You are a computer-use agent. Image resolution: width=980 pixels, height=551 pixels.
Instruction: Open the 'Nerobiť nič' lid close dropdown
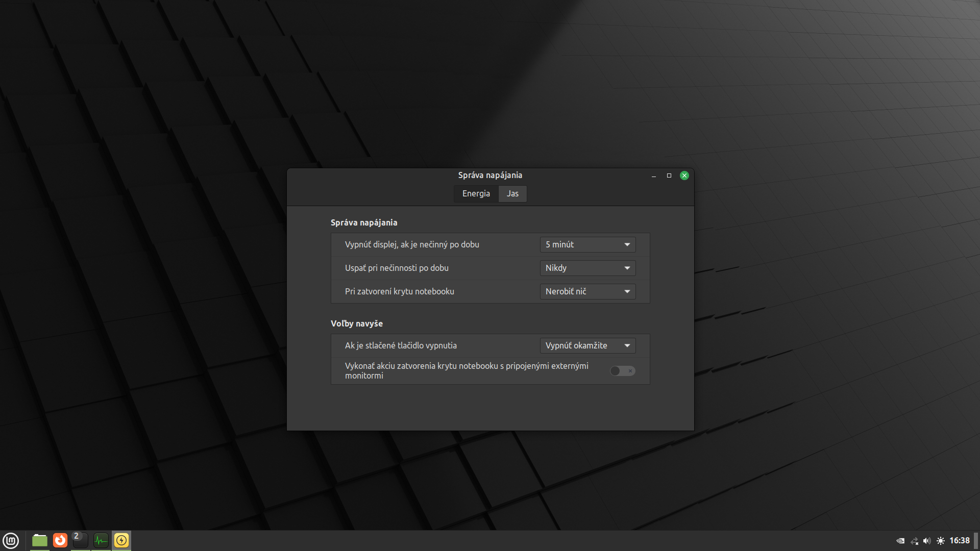click(x=587, y=291)
